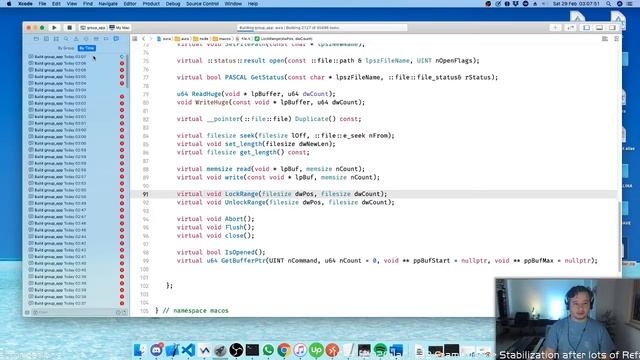This screenshot has height=360, width=640.
Task: Open the Issue navigator warning icon
Action: pos(76,39)
